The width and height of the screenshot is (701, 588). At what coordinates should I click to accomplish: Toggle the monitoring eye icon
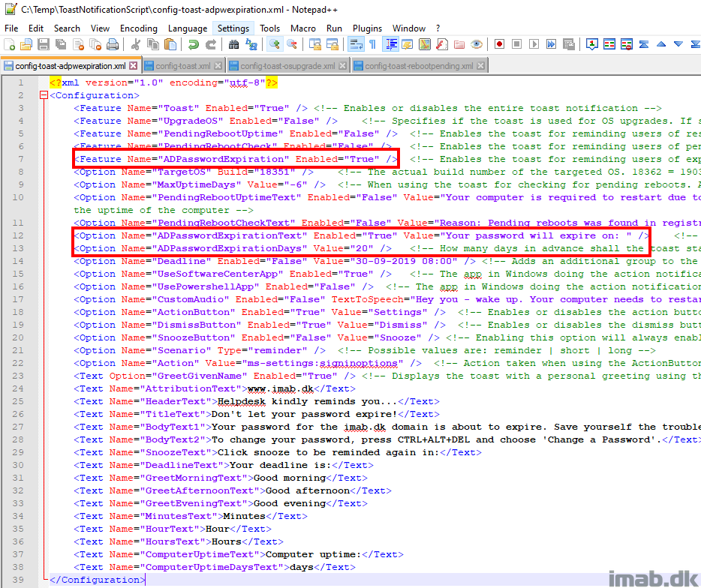coord(477,44)
